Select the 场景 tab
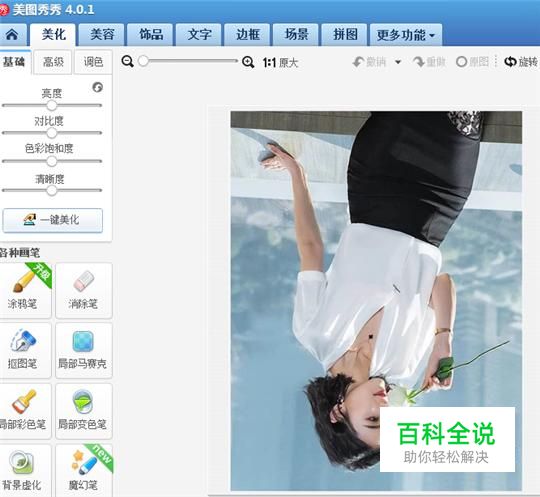 [296, 34]
